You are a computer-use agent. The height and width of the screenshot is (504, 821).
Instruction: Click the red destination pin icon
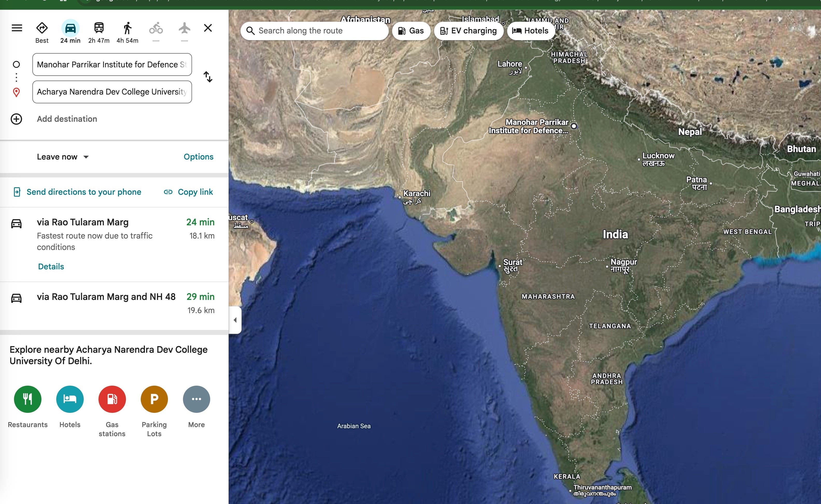pos(16,92)
